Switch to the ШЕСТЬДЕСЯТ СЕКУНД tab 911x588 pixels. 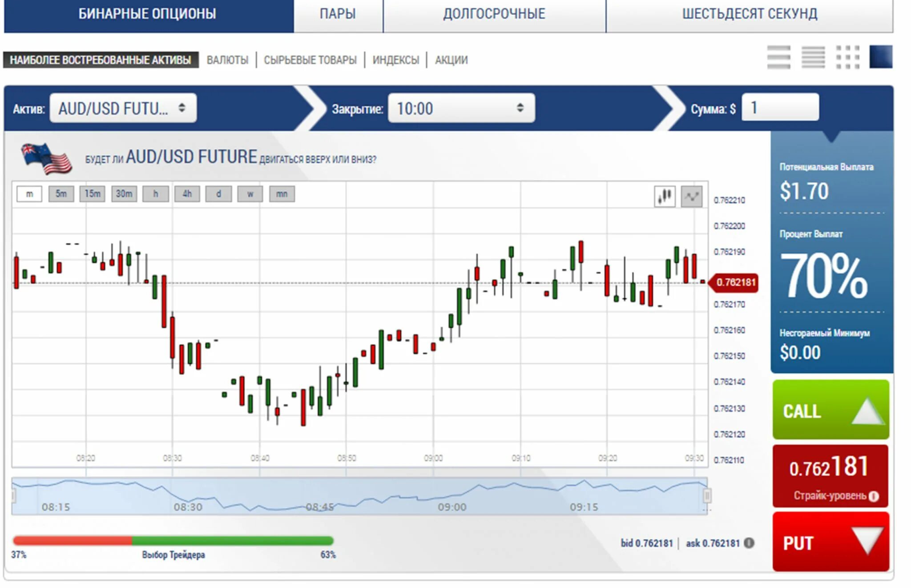click(750, 14)
